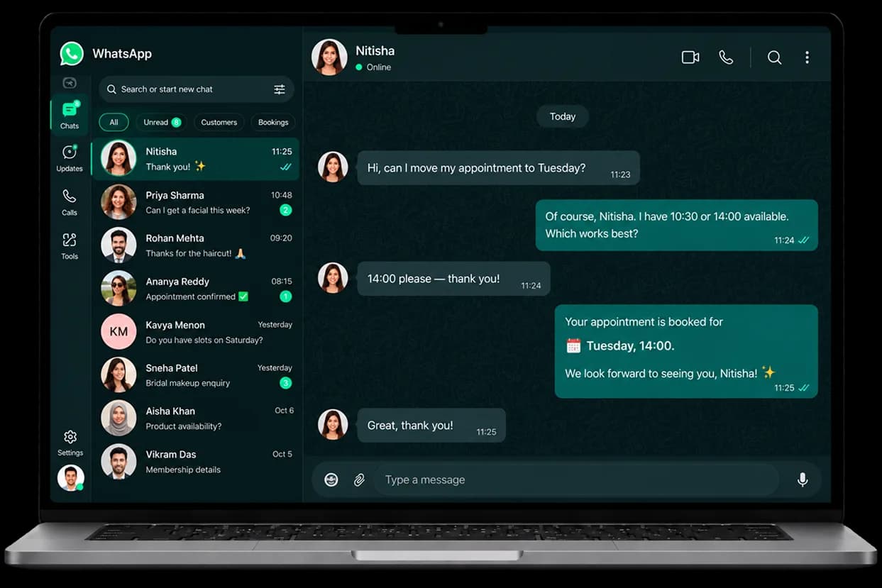Go to the Calls section
The image size is (882, 588).
70,202
